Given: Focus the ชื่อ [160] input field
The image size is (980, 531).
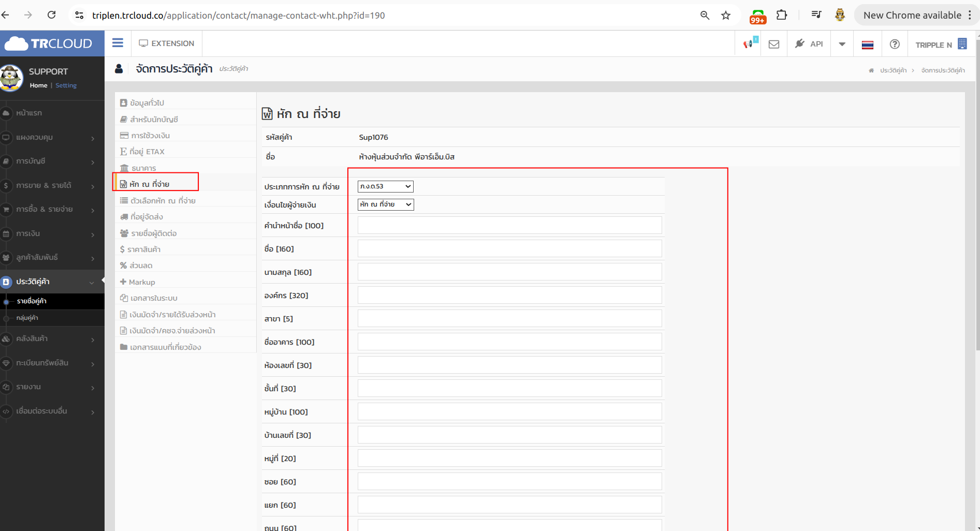Looking at the screenshot, I should pos(509,248).
